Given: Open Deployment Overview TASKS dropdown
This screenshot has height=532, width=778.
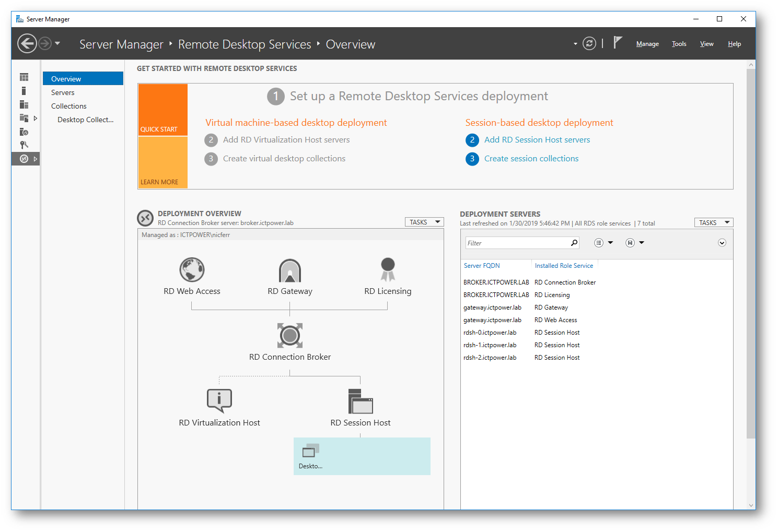Looking at the screenshot, I should click(x=424, y=222).
